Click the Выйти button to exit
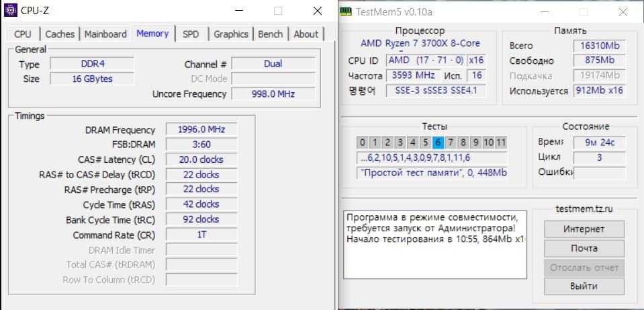 click(584, 286)
